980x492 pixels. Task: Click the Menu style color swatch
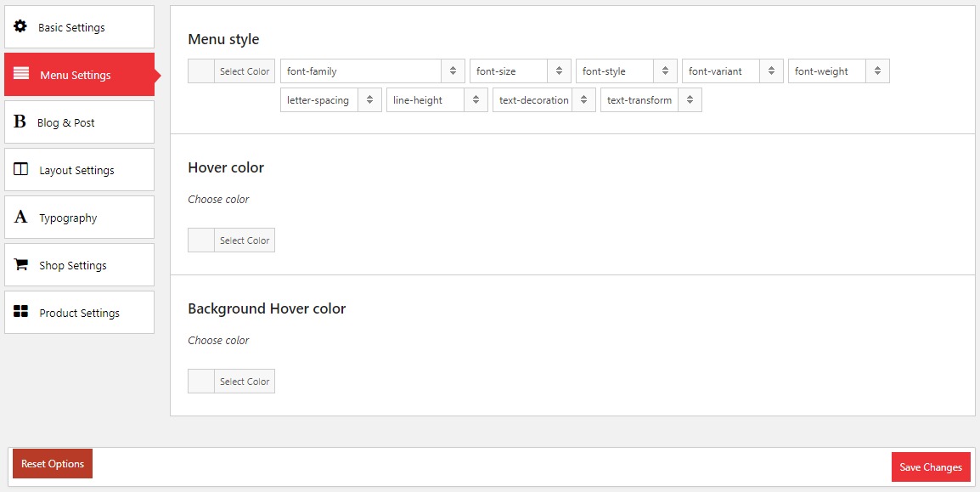[x=201, y=71]
